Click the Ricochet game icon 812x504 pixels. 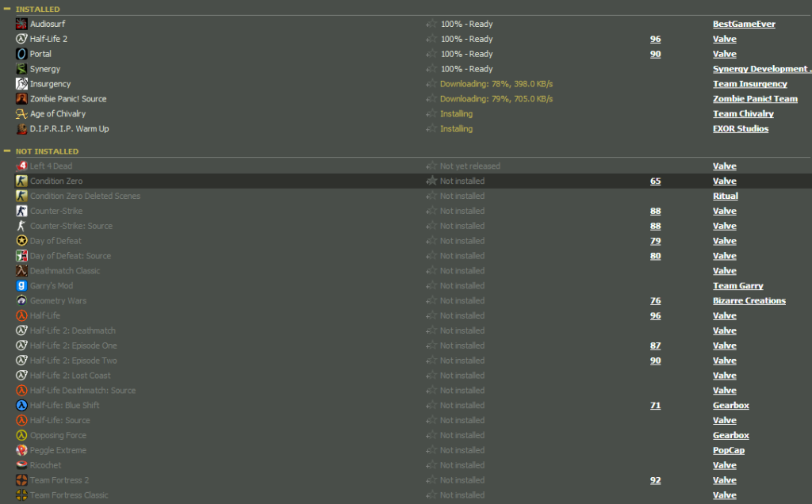pos(21,466)
